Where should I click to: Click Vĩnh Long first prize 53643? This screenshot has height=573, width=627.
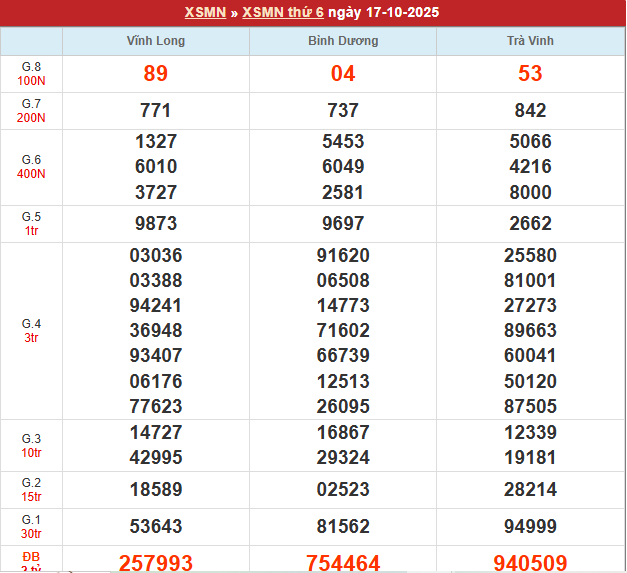point(156,526)
